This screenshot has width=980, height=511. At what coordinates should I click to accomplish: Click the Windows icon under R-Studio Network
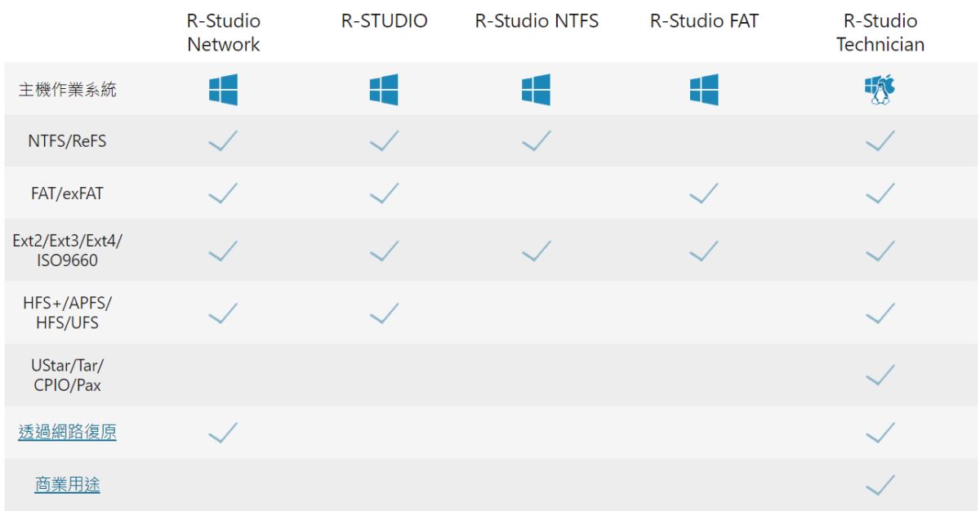(223, 90)
